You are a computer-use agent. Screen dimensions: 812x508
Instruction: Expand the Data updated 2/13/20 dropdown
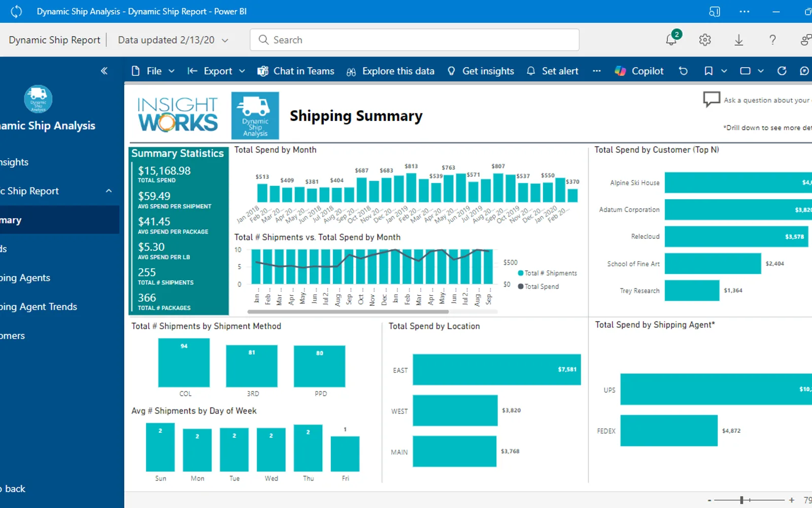[x=173, y=40]
